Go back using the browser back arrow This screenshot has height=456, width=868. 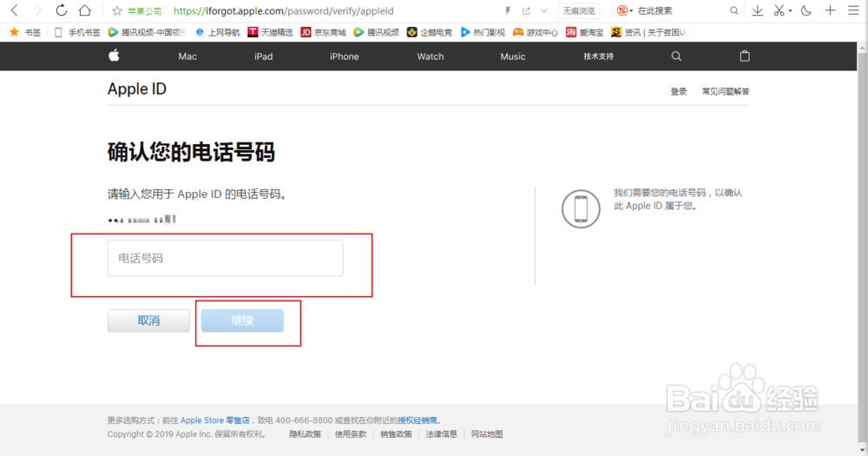[x=15, y=10]
